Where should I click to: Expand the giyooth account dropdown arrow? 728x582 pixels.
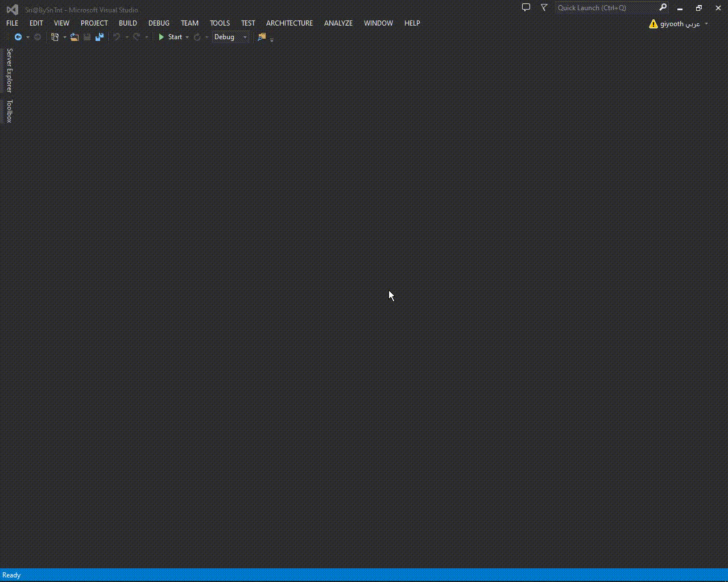coord(706,24)
